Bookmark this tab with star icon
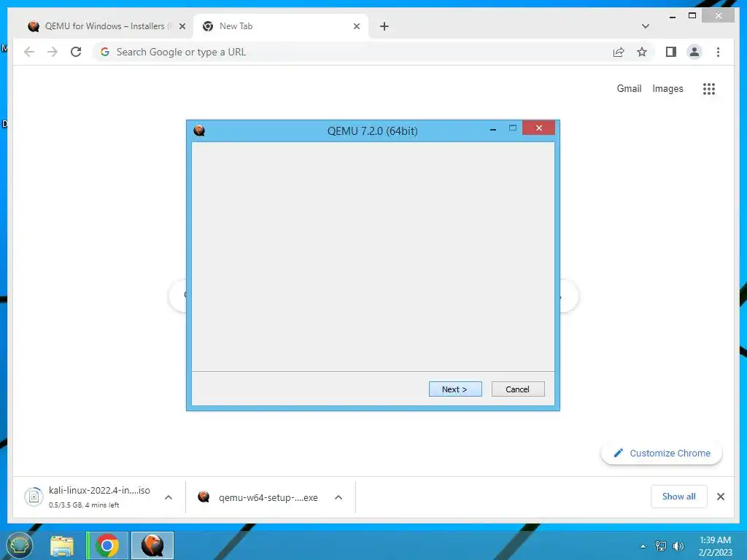This screenshot has width=747, height=560. [642, 52]
